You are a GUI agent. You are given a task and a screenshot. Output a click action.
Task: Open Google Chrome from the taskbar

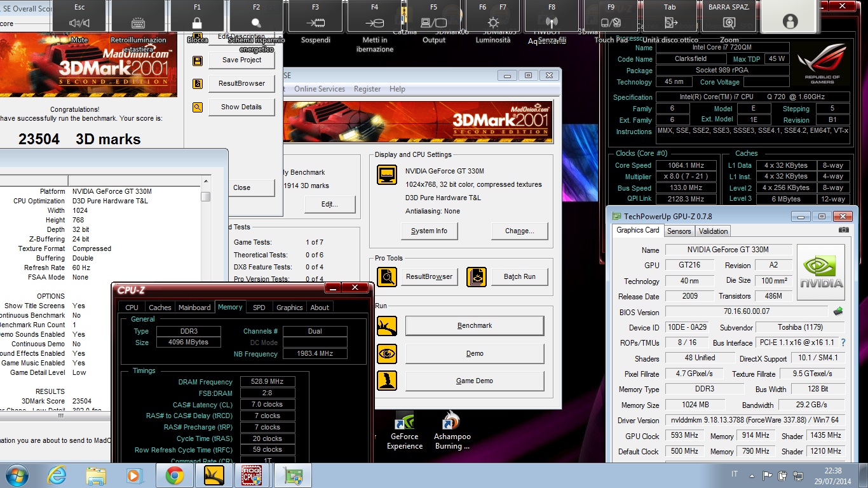coord(174,475)
